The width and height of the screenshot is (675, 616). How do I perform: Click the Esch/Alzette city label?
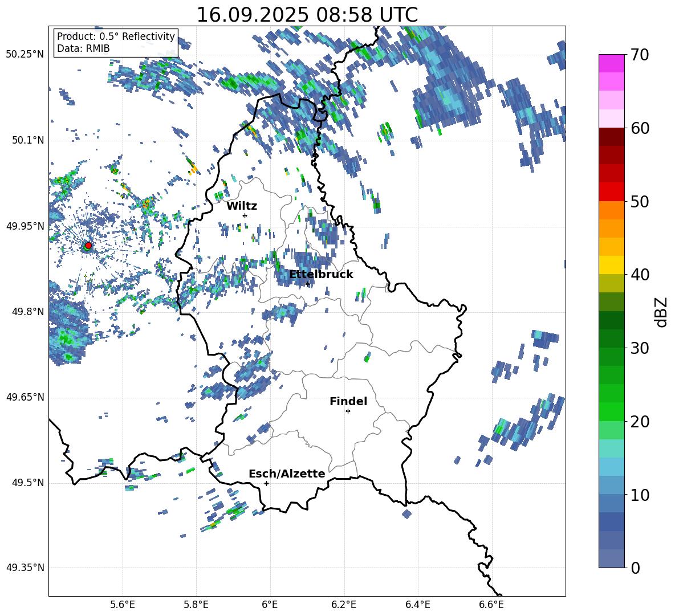click(x=287, y=474)
